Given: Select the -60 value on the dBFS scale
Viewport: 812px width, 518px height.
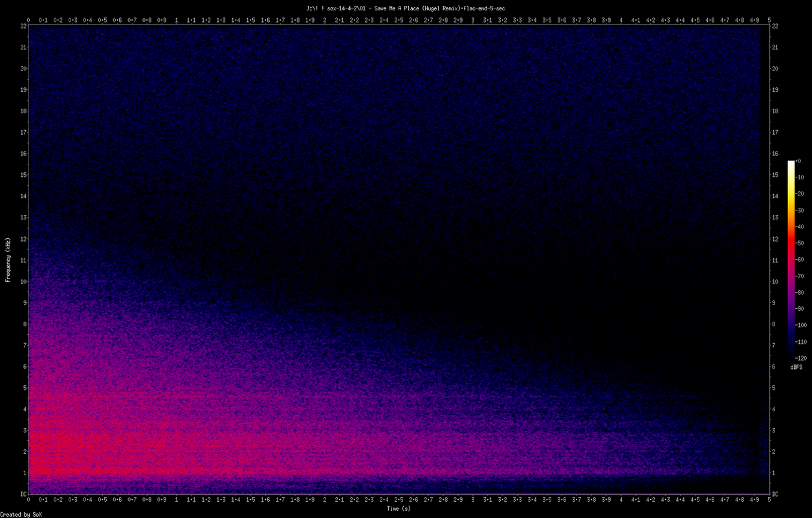Looking at the screenshot, I should coord(799,260).
